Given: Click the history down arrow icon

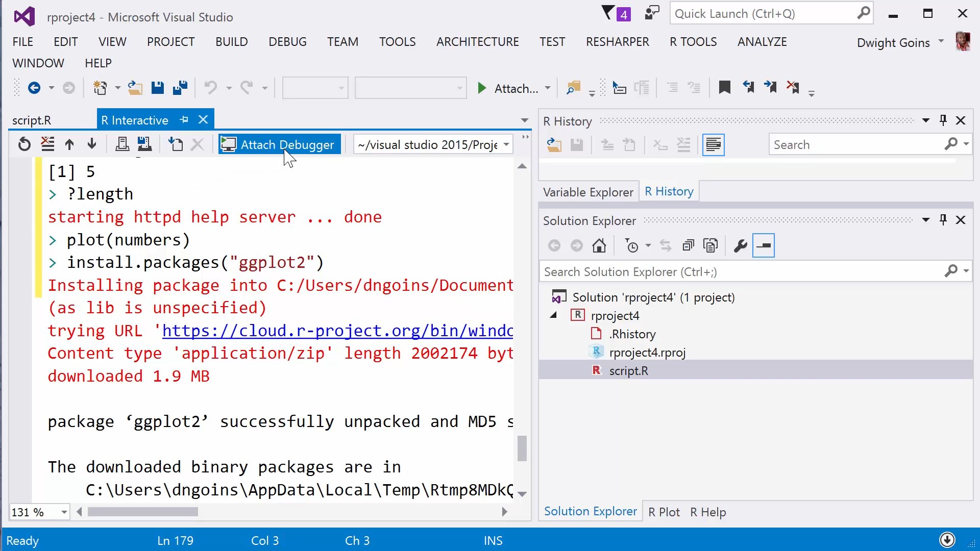Looking at the screenshot, I should tap(92, 144).
